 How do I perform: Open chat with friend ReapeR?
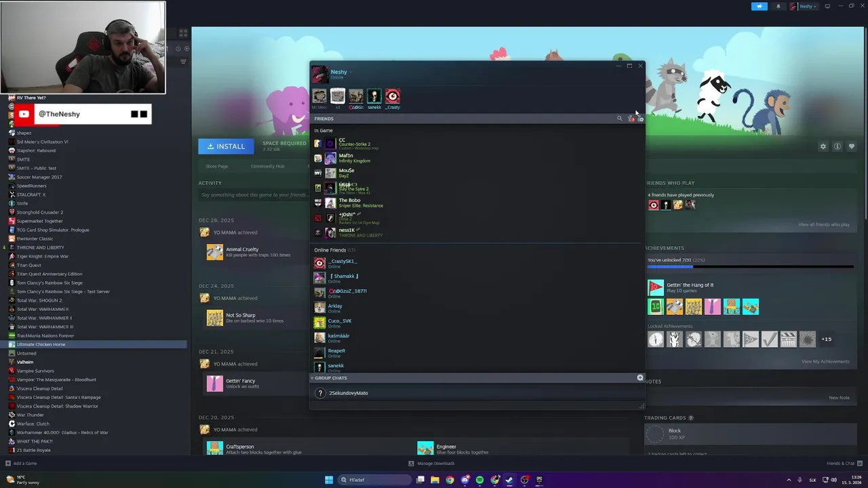pyautogui.click(x=476, y=352)
